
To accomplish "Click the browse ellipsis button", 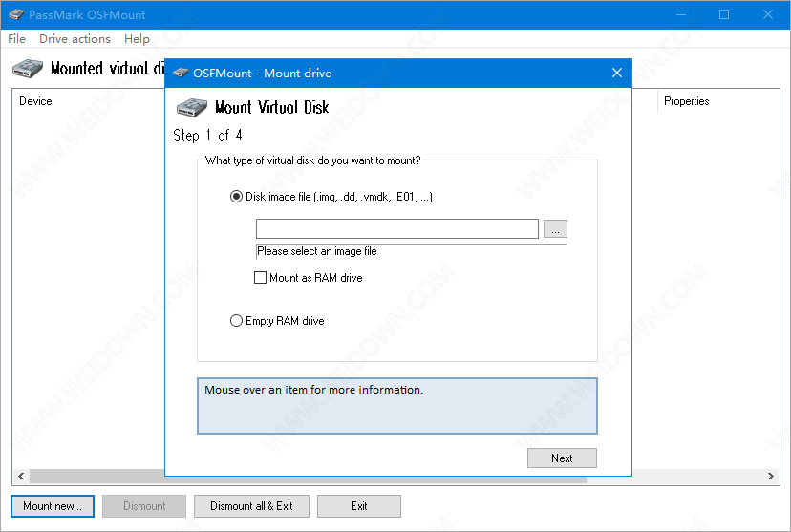I will [555, 229].
